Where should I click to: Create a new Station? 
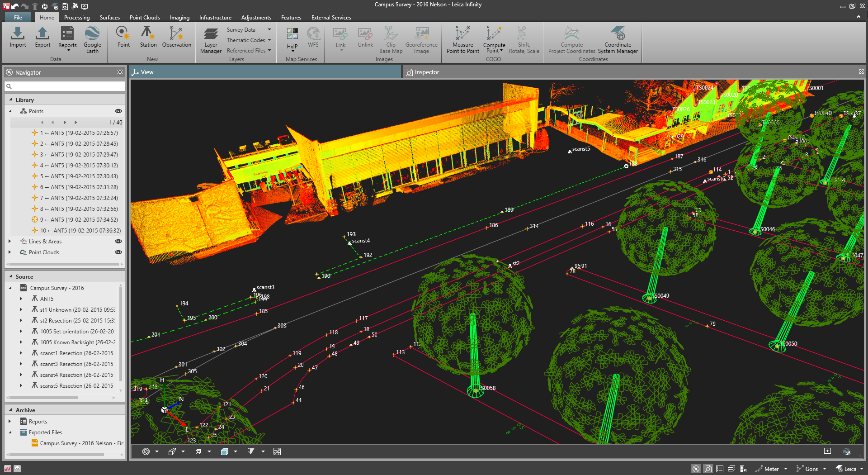click(x=148, y=37)
